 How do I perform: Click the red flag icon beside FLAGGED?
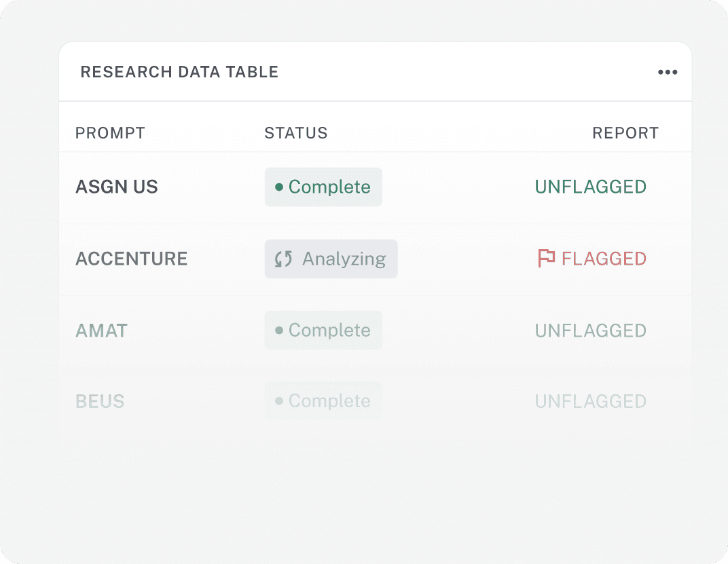[546, 258]
